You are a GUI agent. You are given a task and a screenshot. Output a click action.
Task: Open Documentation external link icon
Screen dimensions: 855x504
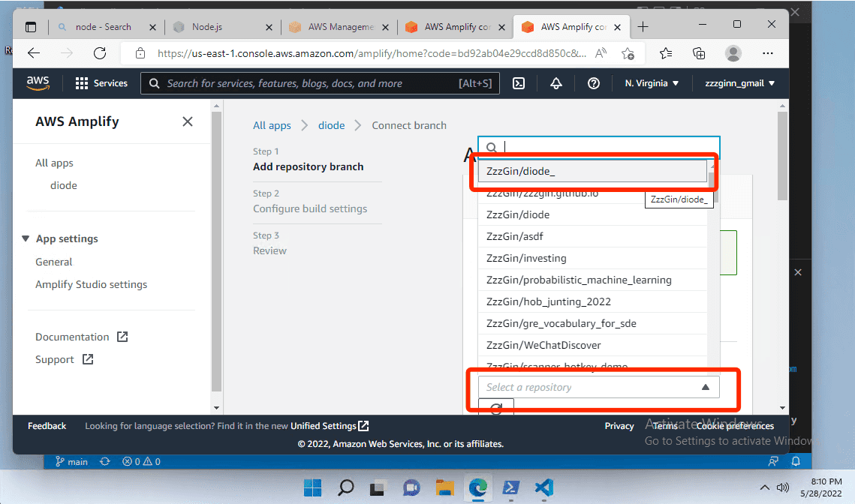click(122, 337)
